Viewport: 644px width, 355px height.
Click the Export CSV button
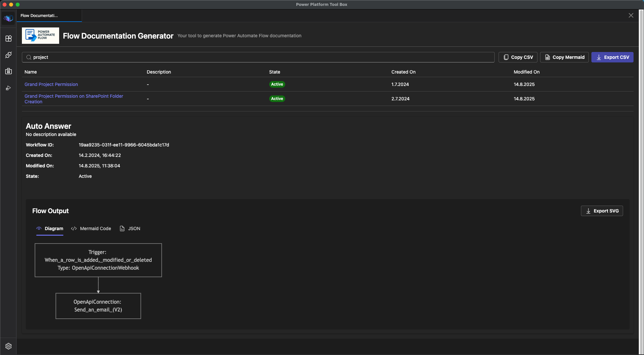pos(612,57)
